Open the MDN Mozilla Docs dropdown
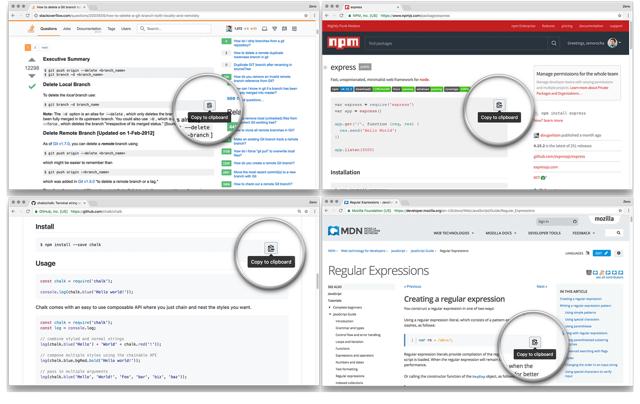The height and width of the screenshot is (404, 640). click(x=501, y=233)
